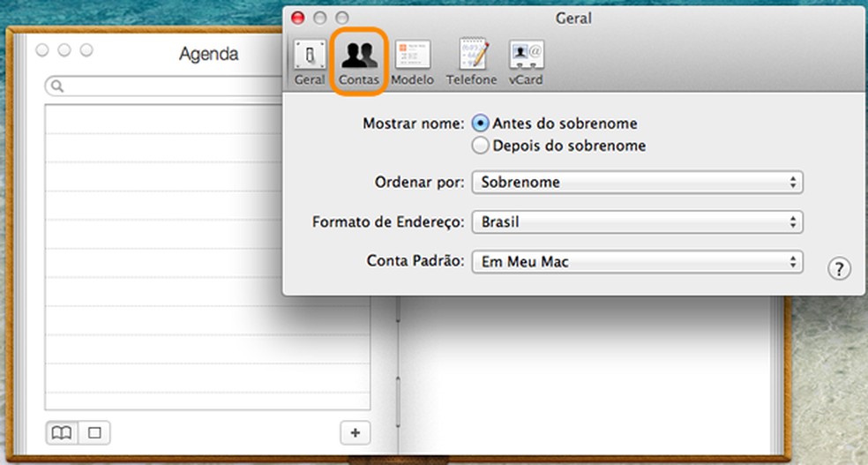
Task: Open the Geral preferences pane
Action: pos(310,64)
